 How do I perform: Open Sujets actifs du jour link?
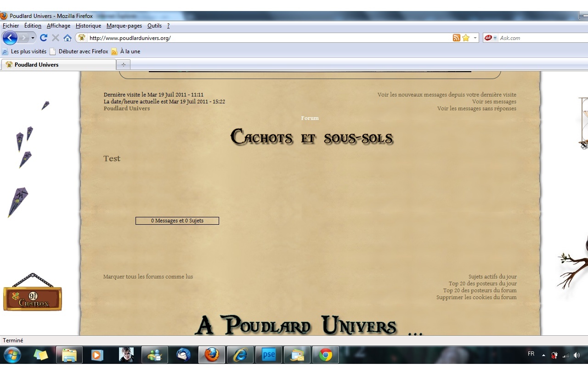[492, 277]
